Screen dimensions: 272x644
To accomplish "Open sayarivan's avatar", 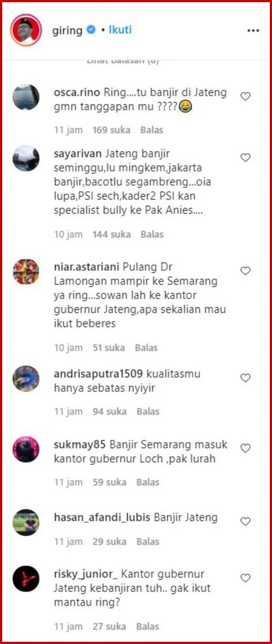I will click(x=26, y=158).
